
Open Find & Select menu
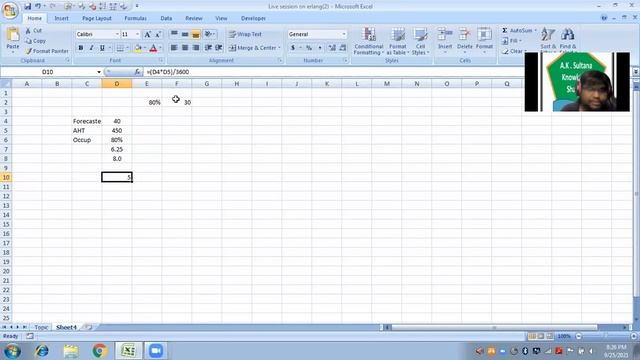point(568,39)
